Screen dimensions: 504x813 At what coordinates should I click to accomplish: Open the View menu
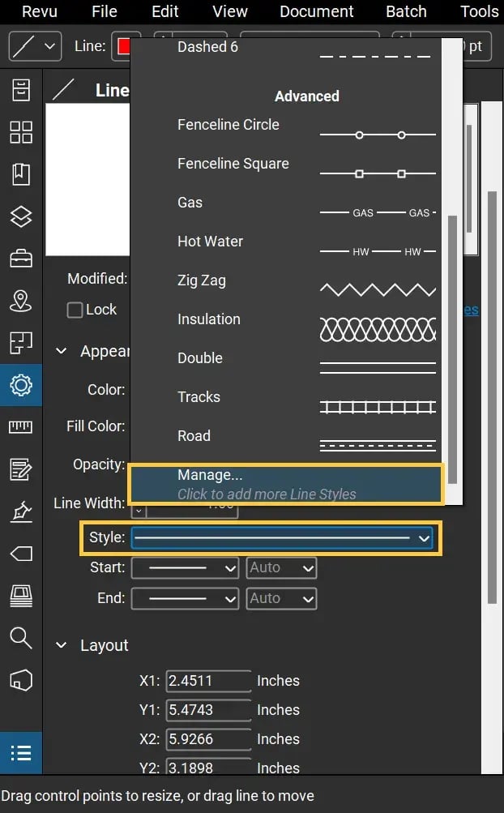[x=229, y=11]
